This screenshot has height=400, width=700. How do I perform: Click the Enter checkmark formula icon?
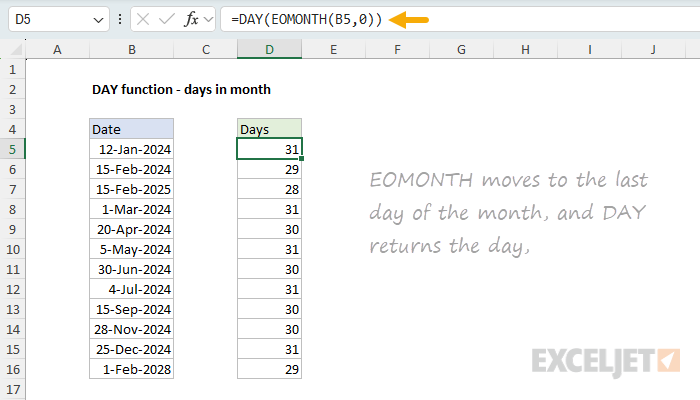click(167, 19)
